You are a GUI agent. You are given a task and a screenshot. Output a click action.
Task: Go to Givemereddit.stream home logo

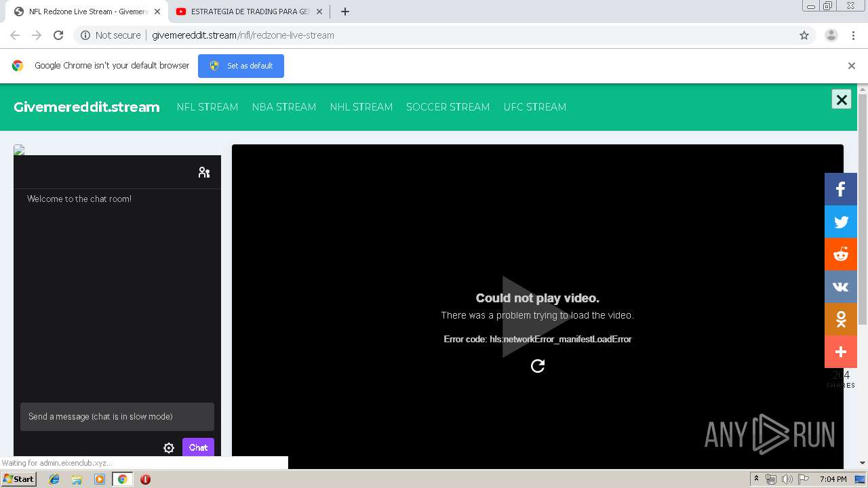click(87, 107)
